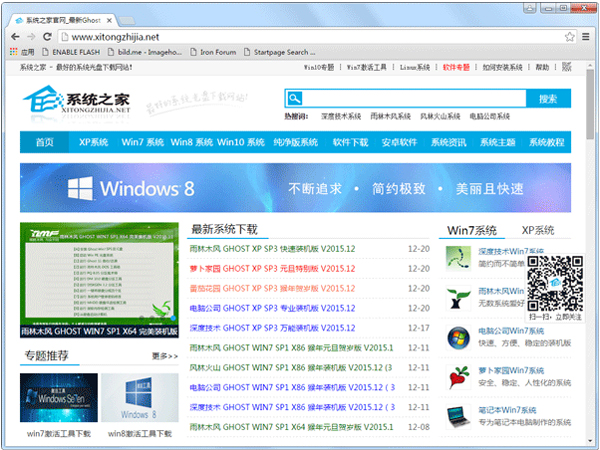Click the address bar URL field
This screenshot has height=450, width=600.
[312, 37]
